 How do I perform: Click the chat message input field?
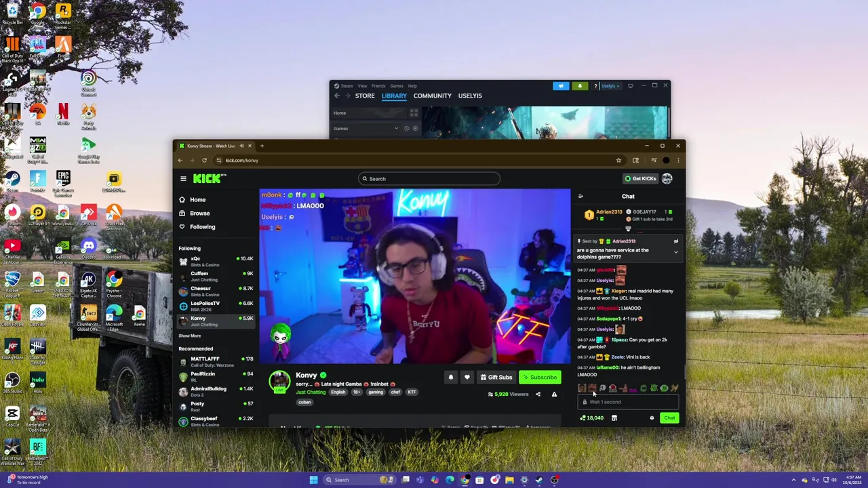[627, 402]
